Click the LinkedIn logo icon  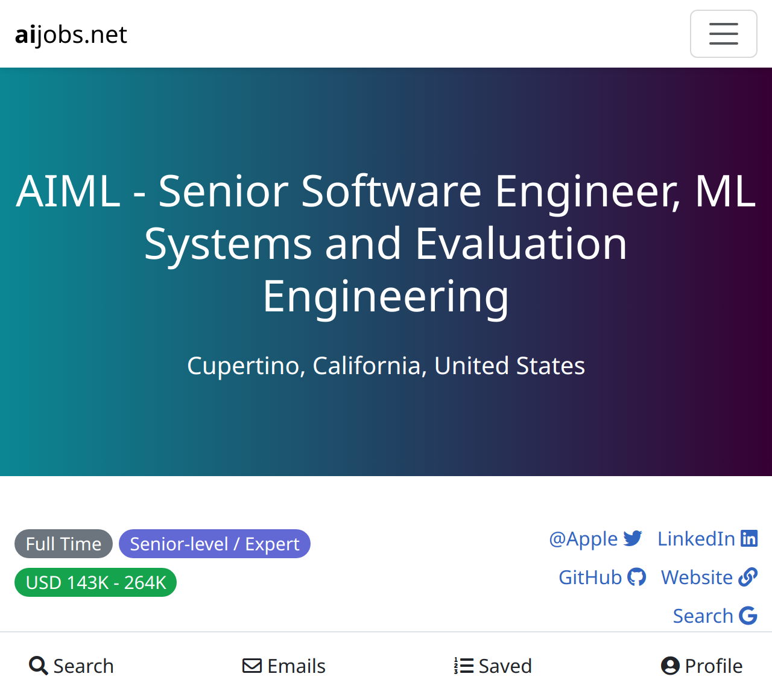tap(749, 538)
